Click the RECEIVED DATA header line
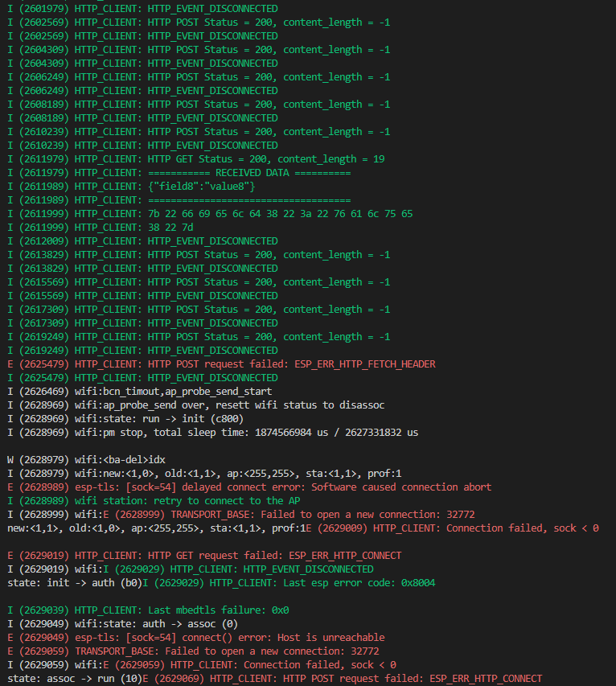 (x=179, y=172)
